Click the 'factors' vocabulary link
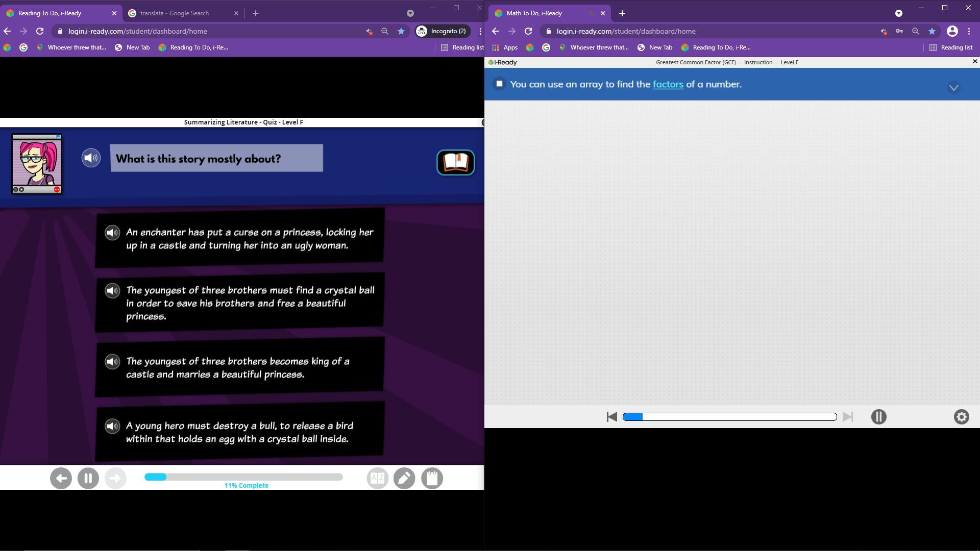This screenshot has height=551, width=980. click(x=668, y=84)
